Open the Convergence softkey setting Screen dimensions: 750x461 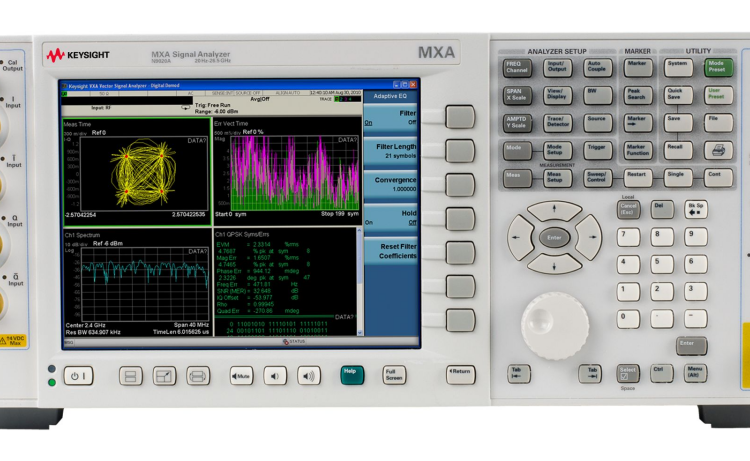tap(391, 185)
